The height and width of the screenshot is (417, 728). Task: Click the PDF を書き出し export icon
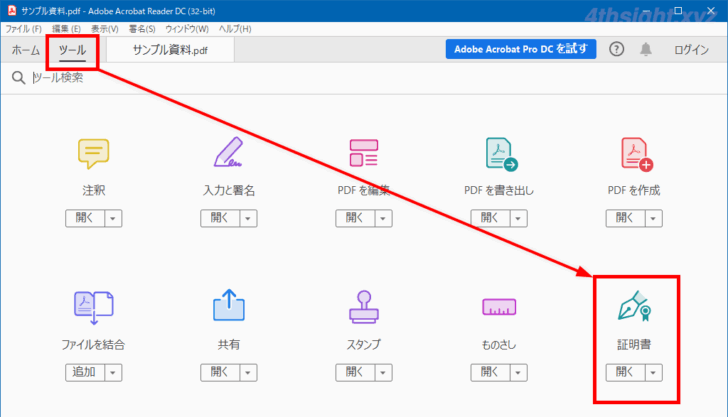pos(501,154)
